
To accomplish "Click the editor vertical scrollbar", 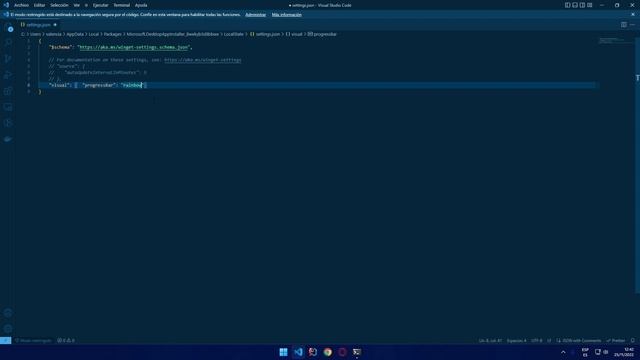I will coord(637,165).
